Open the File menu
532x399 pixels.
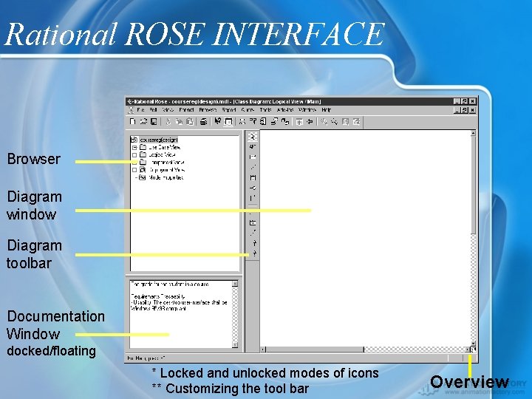pos(140,110)
